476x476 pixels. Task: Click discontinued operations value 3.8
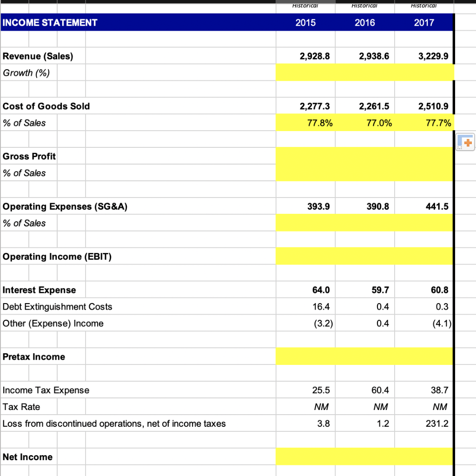pyautogui.click(x=324, y=423)
